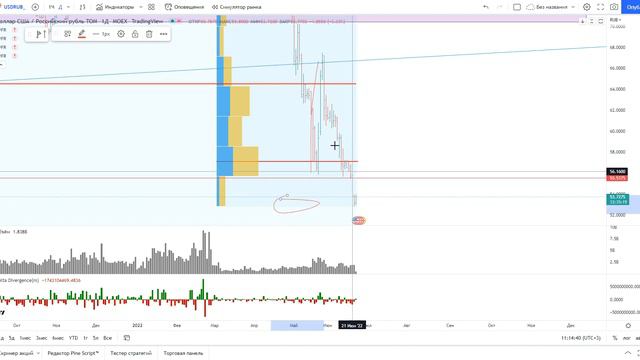Expand the bottom panel with chevron up
This screenshot has height=360, width=640.
pyautogui.click(x=627, y=353)
